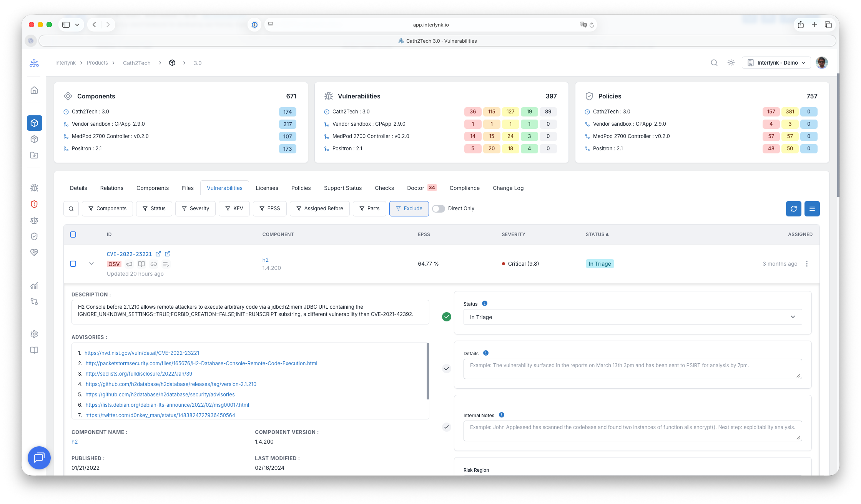Open the Interlynk - Demo organization dropdown
The height and width of the screenshot is (504, 861).
point(776,63)
